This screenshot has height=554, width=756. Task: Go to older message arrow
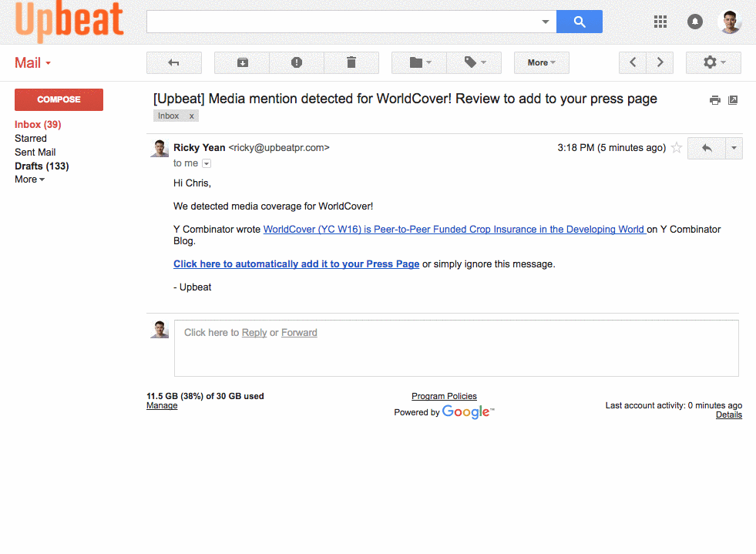[x=660, y=62]
